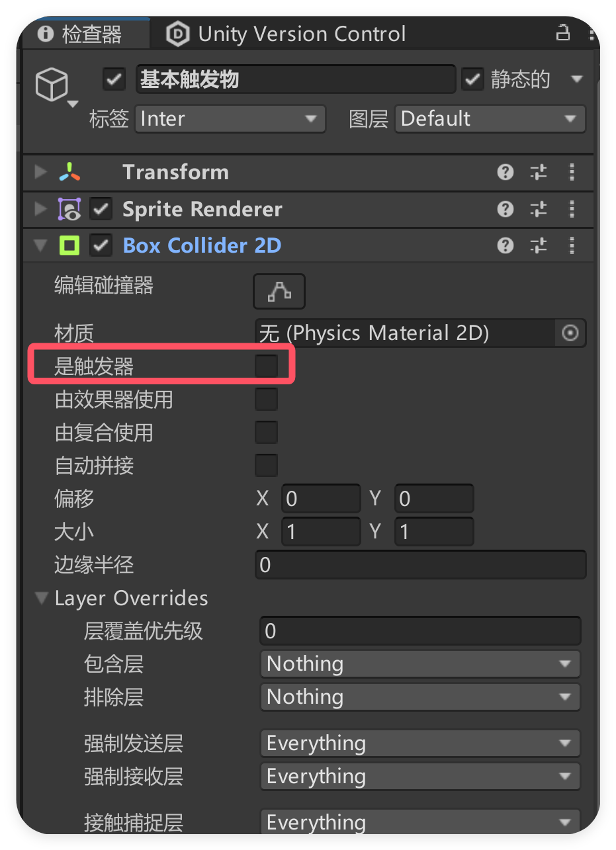Open the 标签 Inter dropdown

[230, 119]
